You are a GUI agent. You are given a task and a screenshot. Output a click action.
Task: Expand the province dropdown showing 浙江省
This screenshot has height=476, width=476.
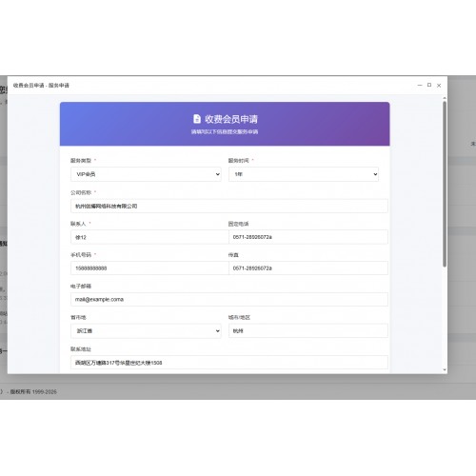coord(146,331)
